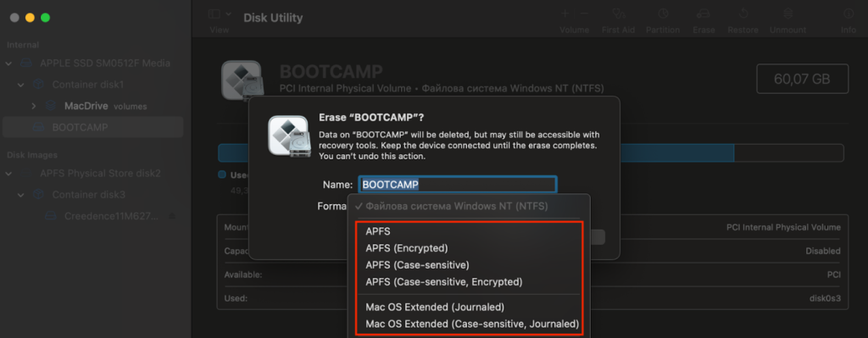Open the View sidebar toolbar icon

tap(214, 14)
